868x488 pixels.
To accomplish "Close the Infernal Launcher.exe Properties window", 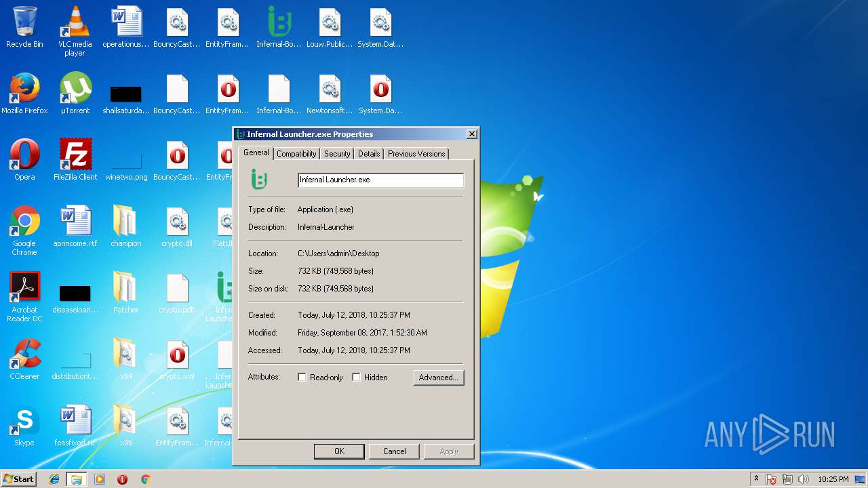I will pos(472,134).
